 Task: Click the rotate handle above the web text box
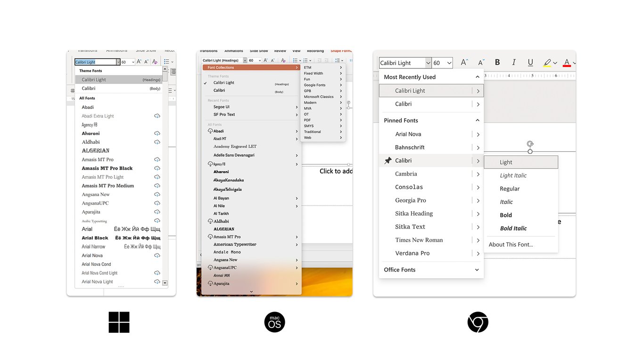[530, 144]
